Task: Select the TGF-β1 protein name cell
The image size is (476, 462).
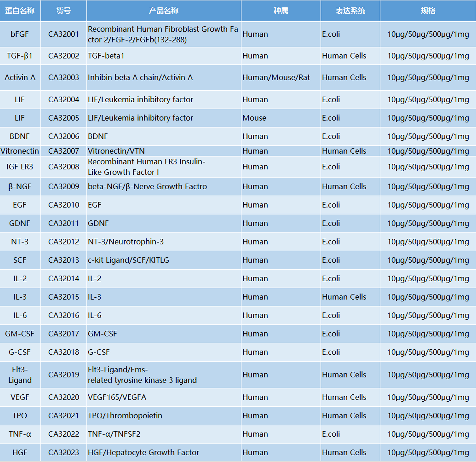Action: (x=20, y=56)
